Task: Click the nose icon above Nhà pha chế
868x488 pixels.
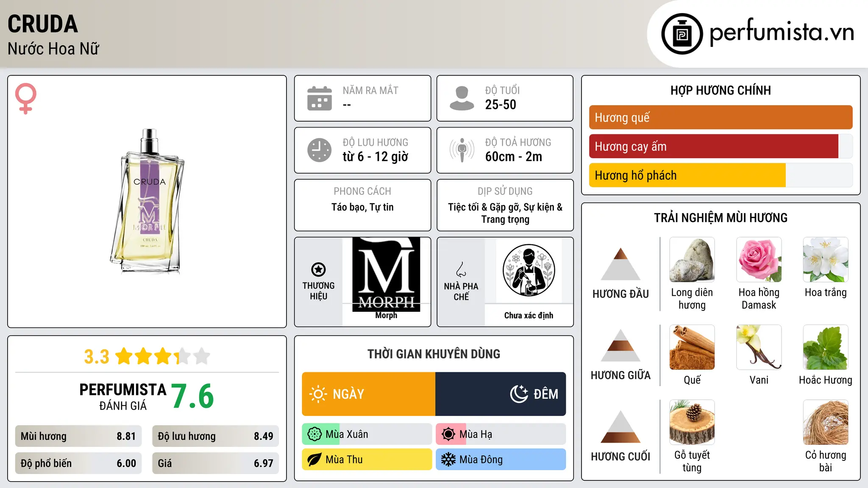Action: (461, 269)
